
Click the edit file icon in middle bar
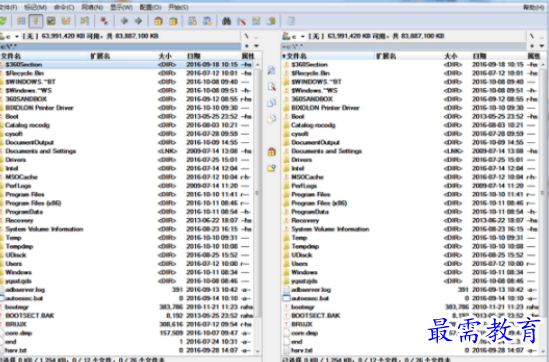[x=271, y=86]
